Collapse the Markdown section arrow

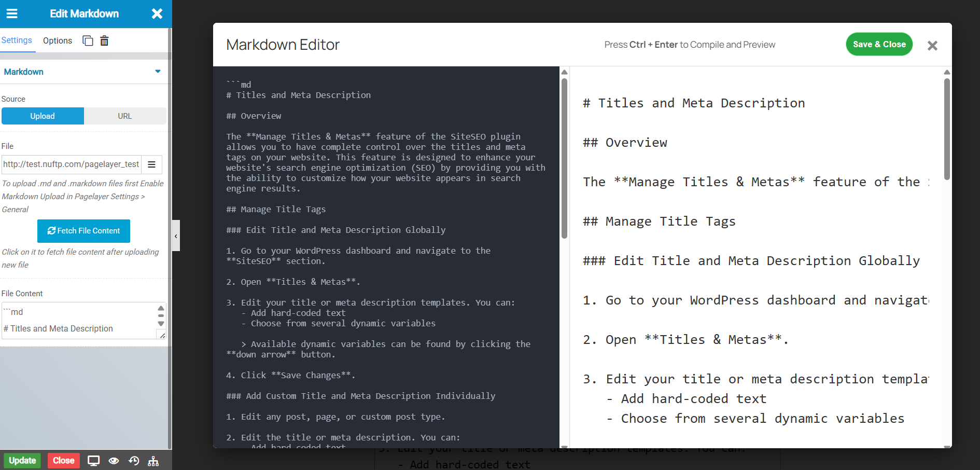158,72
